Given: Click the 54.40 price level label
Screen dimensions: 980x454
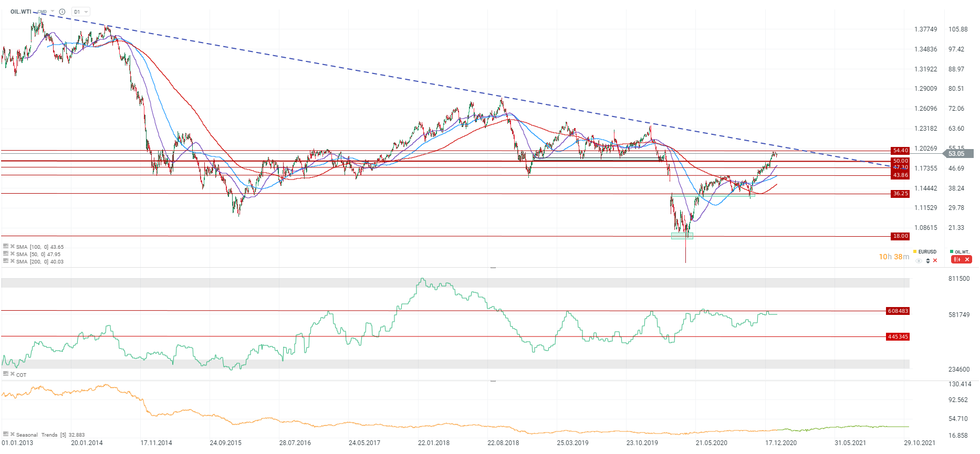Looking at the screenshot, I should 900,151.
